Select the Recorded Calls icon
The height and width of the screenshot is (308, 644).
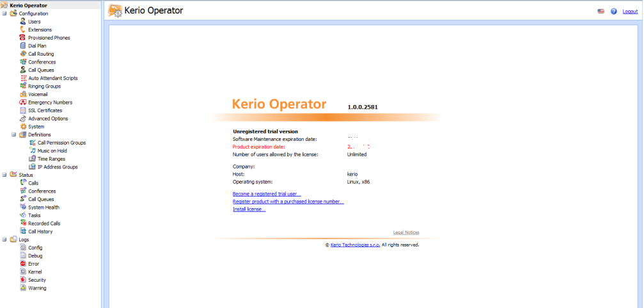24,223
